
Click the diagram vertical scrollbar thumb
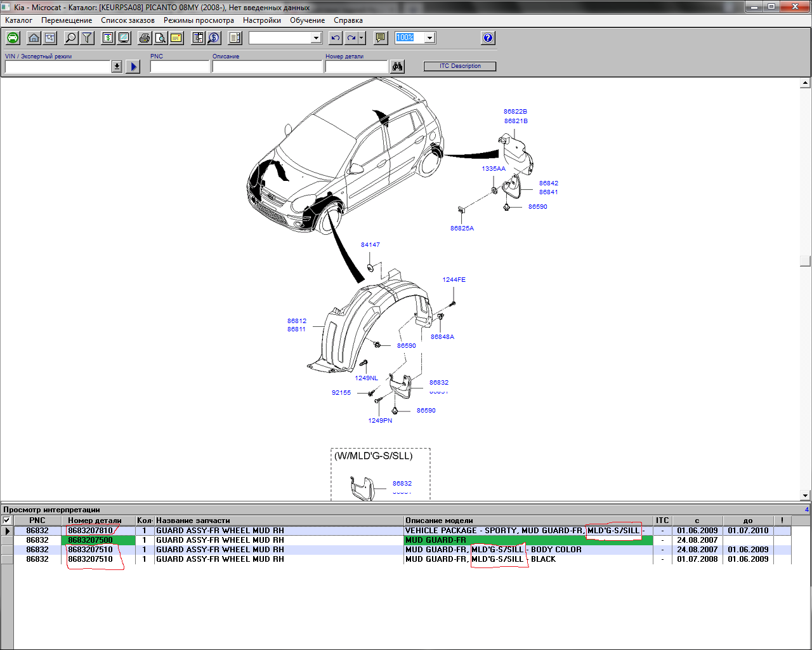(806, 261)
